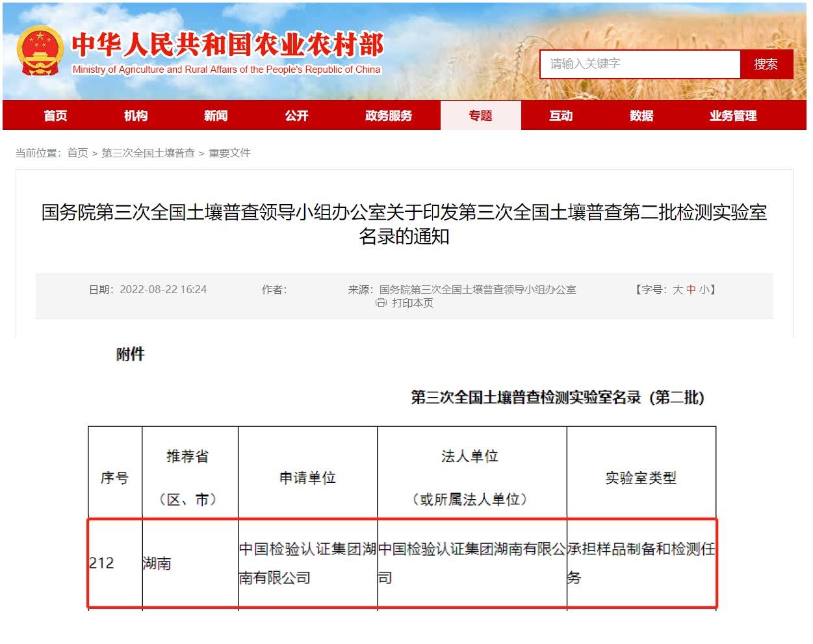Click the English ministry name subtitle

point(227,70)
